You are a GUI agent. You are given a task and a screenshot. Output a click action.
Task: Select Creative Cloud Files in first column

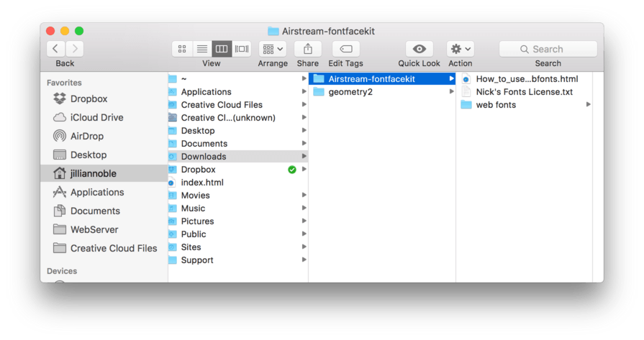pyautogui.click(x=237, y=104)
